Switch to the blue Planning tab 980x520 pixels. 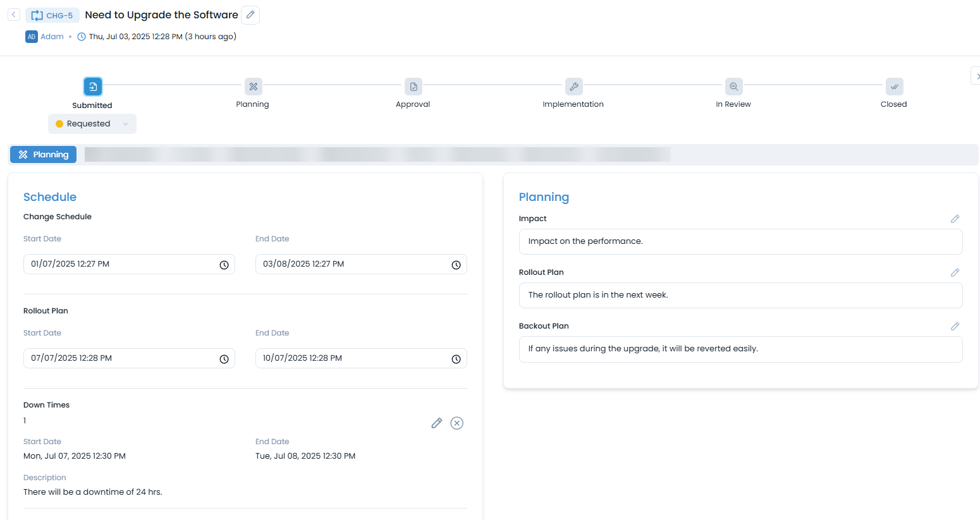coord(44,155)
